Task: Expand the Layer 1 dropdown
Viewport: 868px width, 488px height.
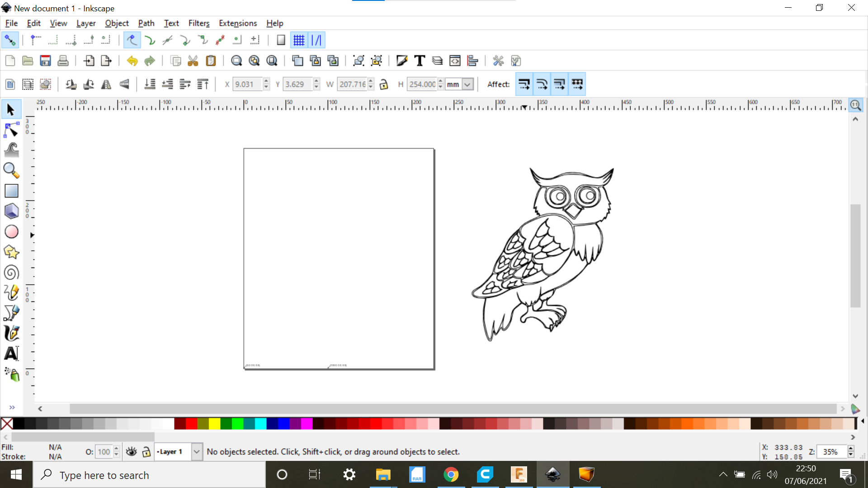Action: [196, 452]
